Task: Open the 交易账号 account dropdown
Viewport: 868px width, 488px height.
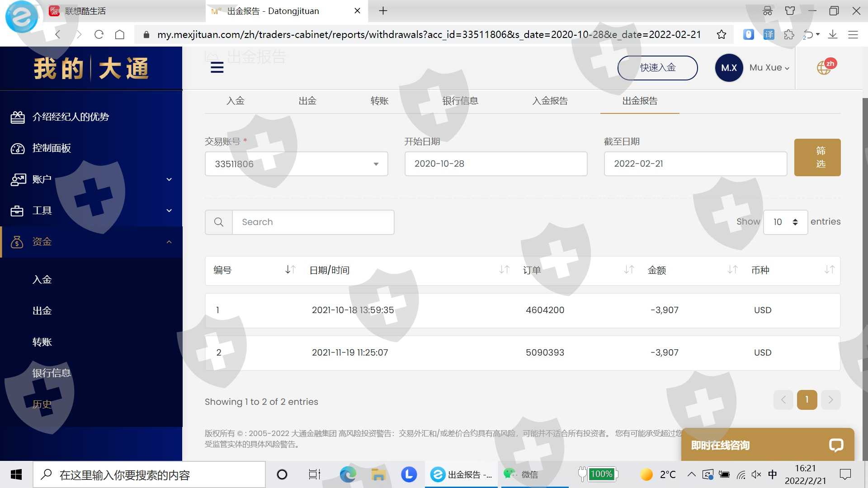Action: (296, 164)
